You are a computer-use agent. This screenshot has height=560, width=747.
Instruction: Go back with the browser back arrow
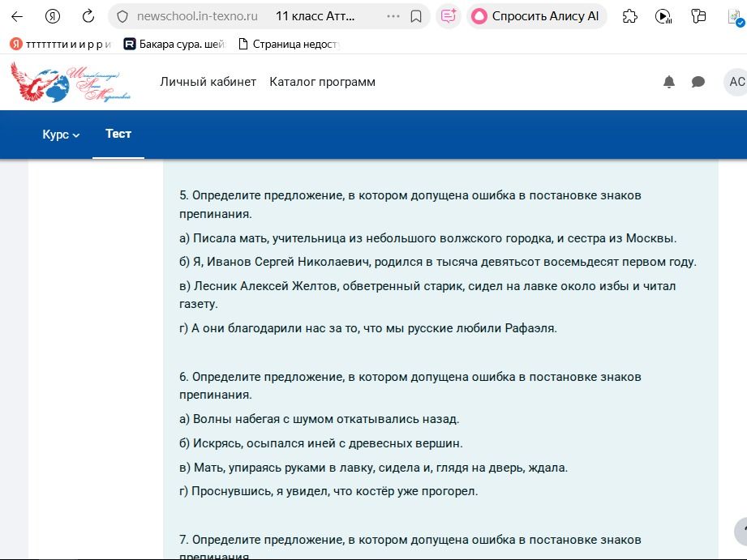(x=17, y=17)
